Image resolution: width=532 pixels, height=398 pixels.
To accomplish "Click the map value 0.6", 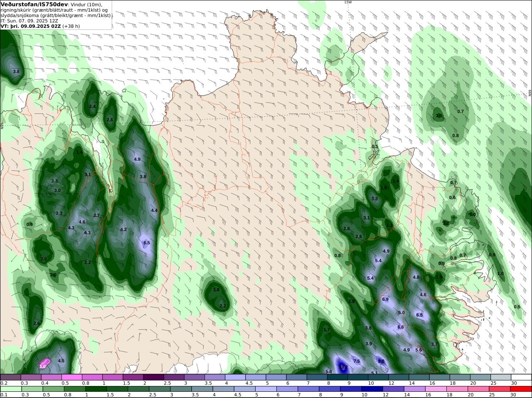I will [452, 198].
